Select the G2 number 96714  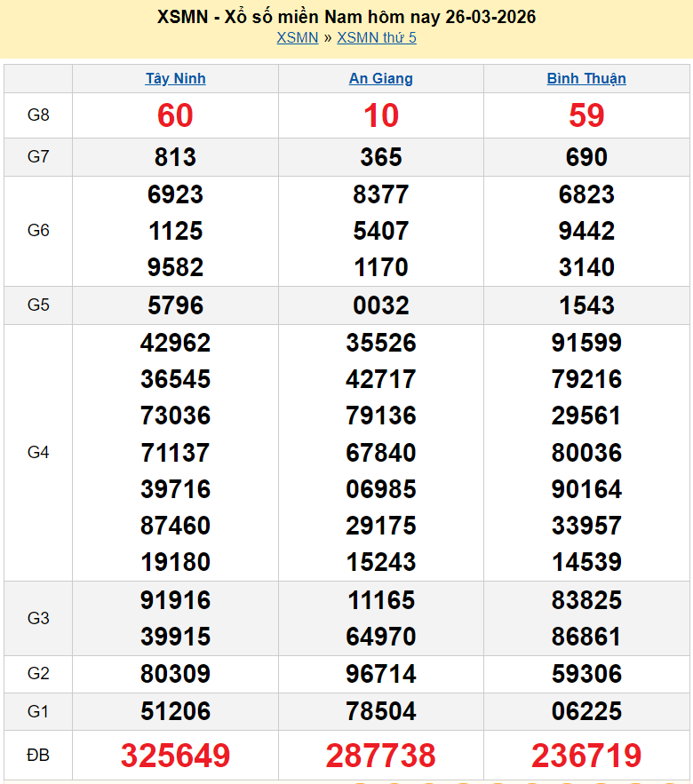[380, 674]
